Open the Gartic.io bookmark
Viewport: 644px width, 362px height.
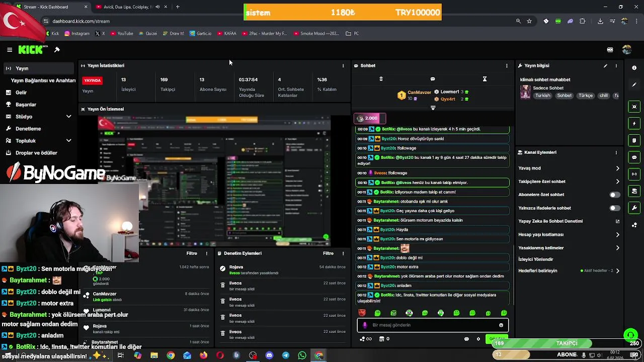click(x=200, y=34)
